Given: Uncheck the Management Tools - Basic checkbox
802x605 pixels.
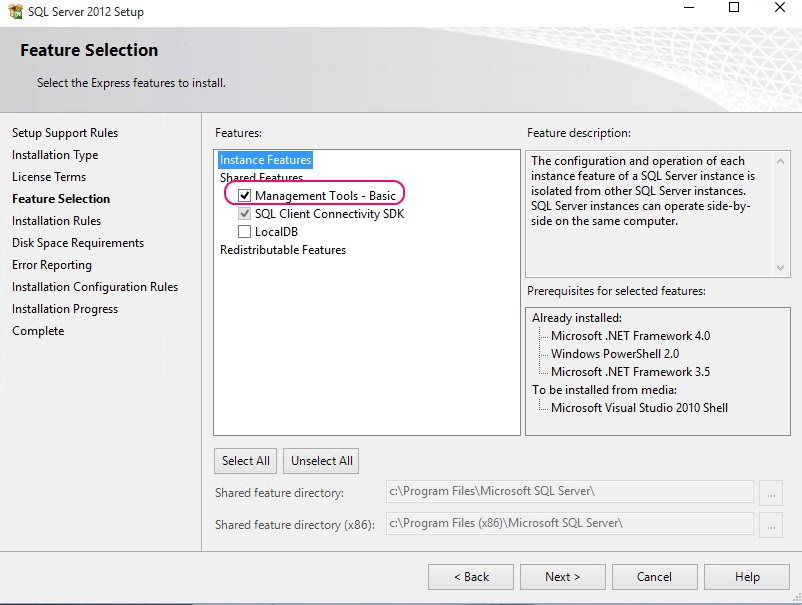Looking at the screenshot, I should [244, 195].
